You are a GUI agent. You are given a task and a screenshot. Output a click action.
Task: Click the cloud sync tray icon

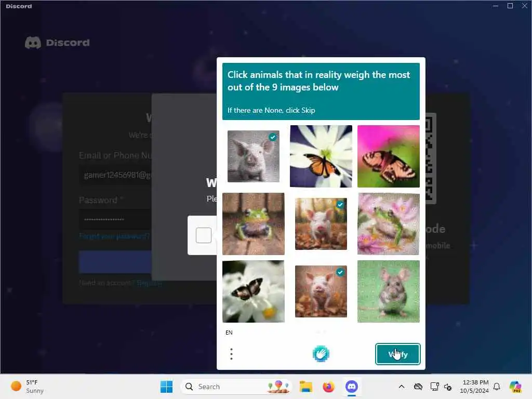coord(418,387)
